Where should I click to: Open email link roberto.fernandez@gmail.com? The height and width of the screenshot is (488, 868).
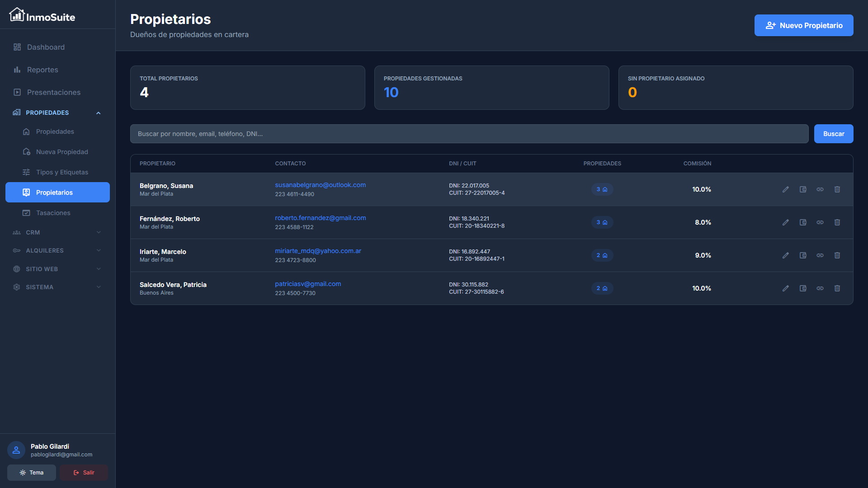click(x=320, y=218)
